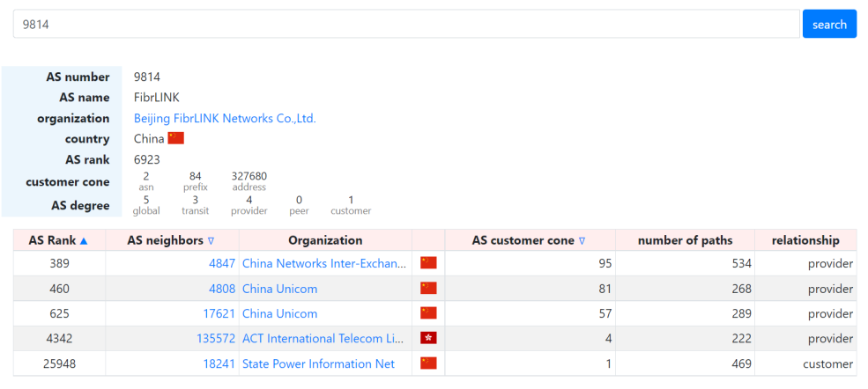868x389 pixels.
Task: Click customer cone value 81
Action: pyautogui.click(x=605, y=289)
